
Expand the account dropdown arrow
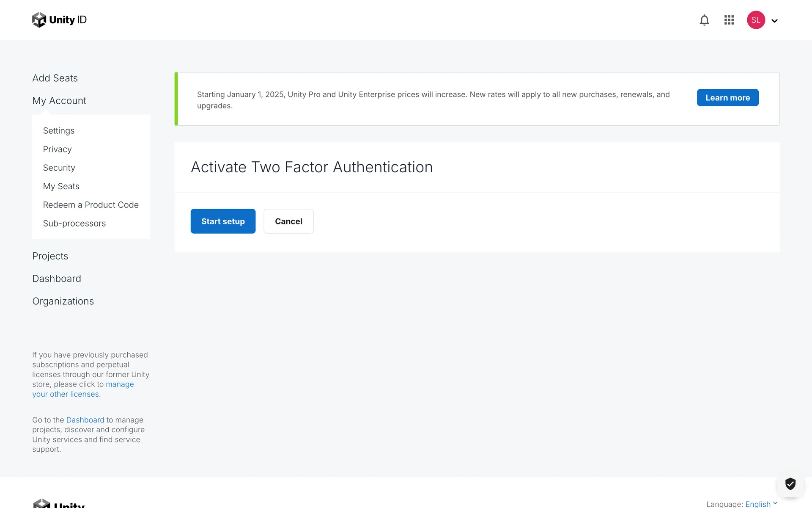[x=774, y=21]
